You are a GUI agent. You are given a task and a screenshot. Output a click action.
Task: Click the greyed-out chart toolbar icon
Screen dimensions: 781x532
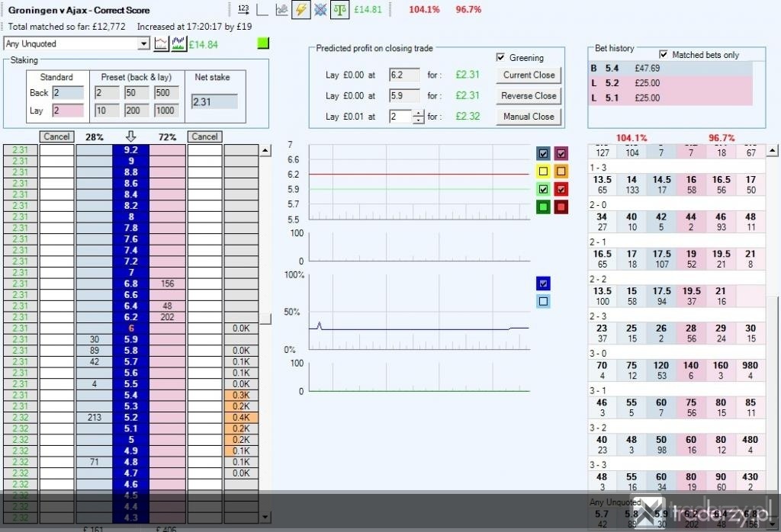(x=281, y=9)
